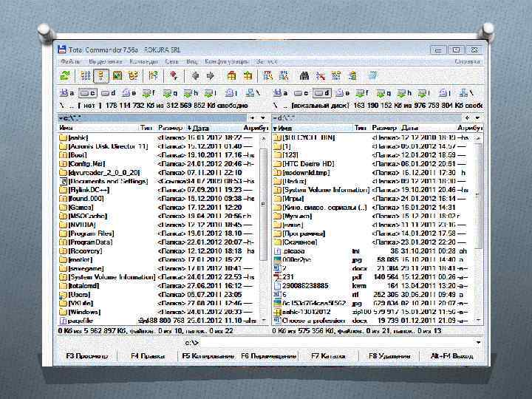Click the Reread source refresh icon

click(65, 75)
